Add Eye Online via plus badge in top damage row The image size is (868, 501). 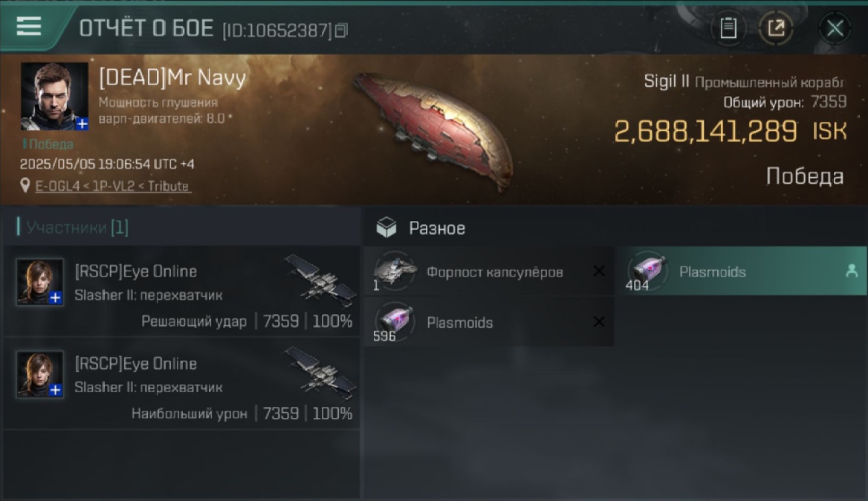click(x=56, y=390)
